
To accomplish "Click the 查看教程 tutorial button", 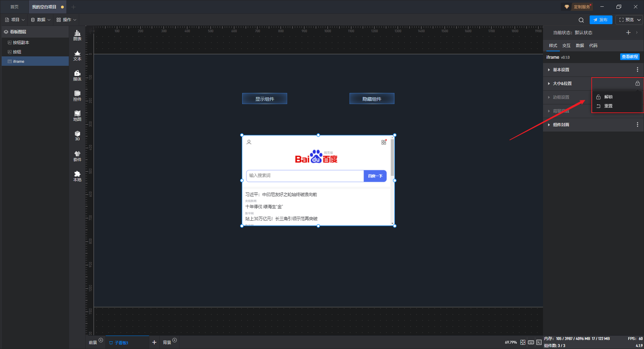I will (630, 57).
